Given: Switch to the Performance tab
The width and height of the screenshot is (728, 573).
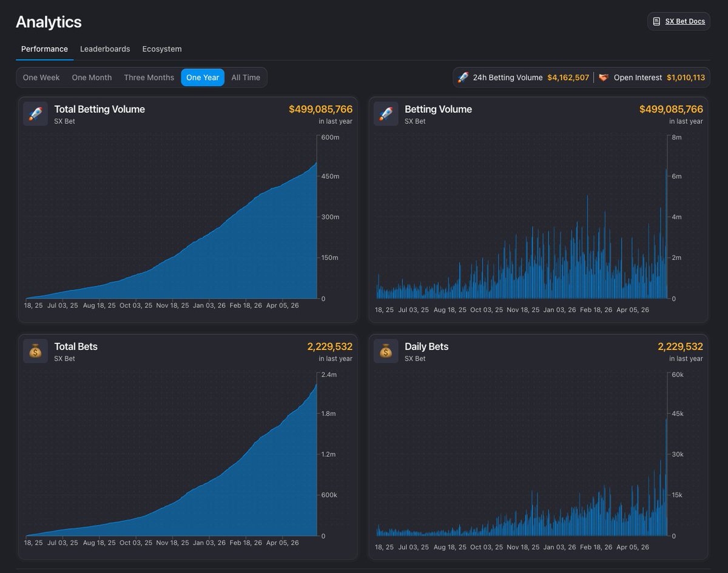Looking at the screenshot, I should [44, 49].
